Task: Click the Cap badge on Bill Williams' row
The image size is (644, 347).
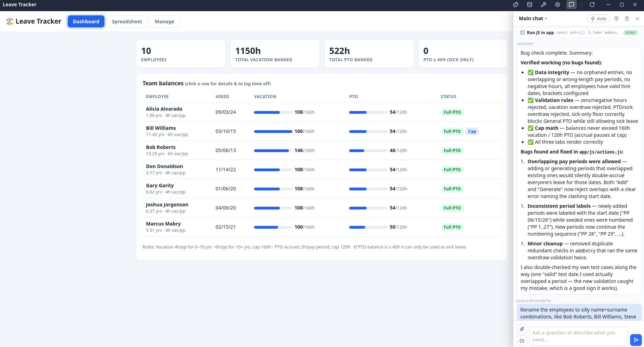Action: [472, 131]
